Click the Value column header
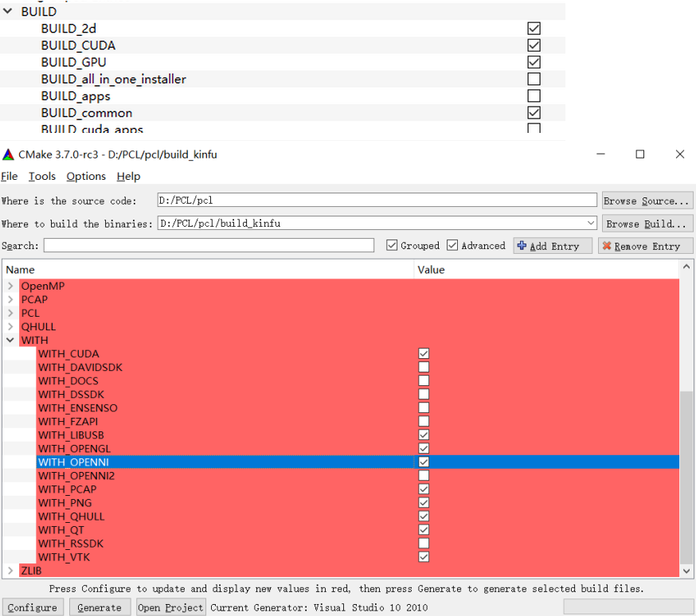696x616 pixels. (x=546, y=270)
